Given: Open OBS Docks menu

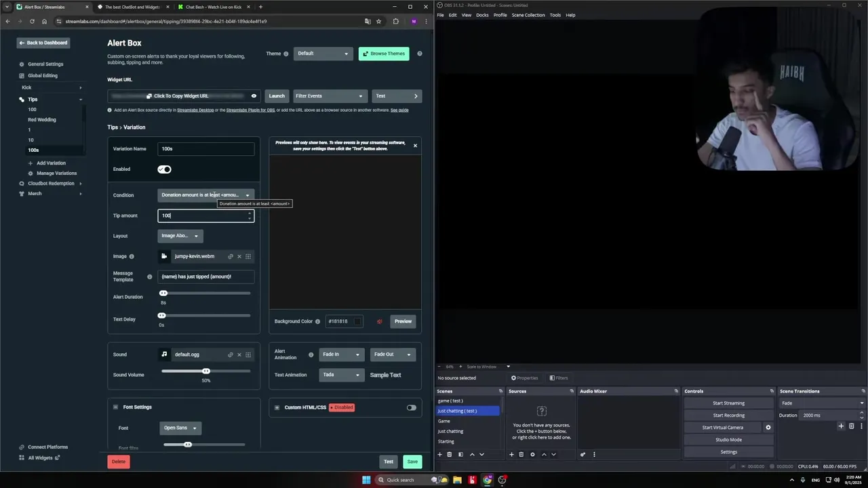Looking at the screenshot, I should click(482, 15).
